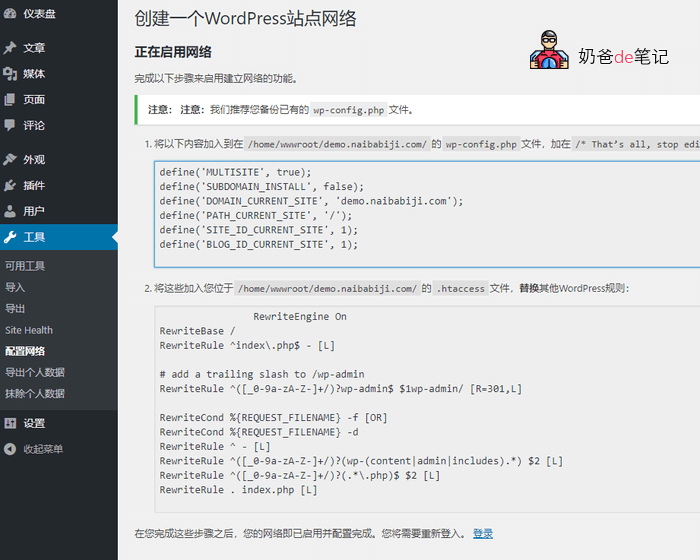Click the RewriteRule . index.php [L] line
The image size is (700, 560).
[238, 490]
